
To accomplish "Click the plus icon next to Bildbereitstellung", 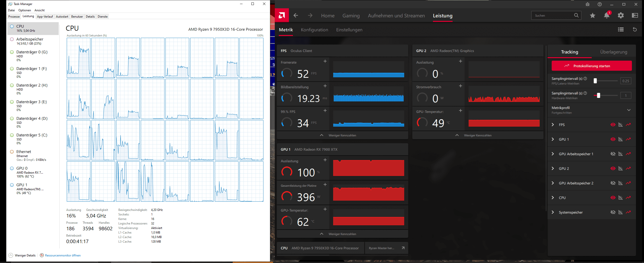I will pos(325,86).
